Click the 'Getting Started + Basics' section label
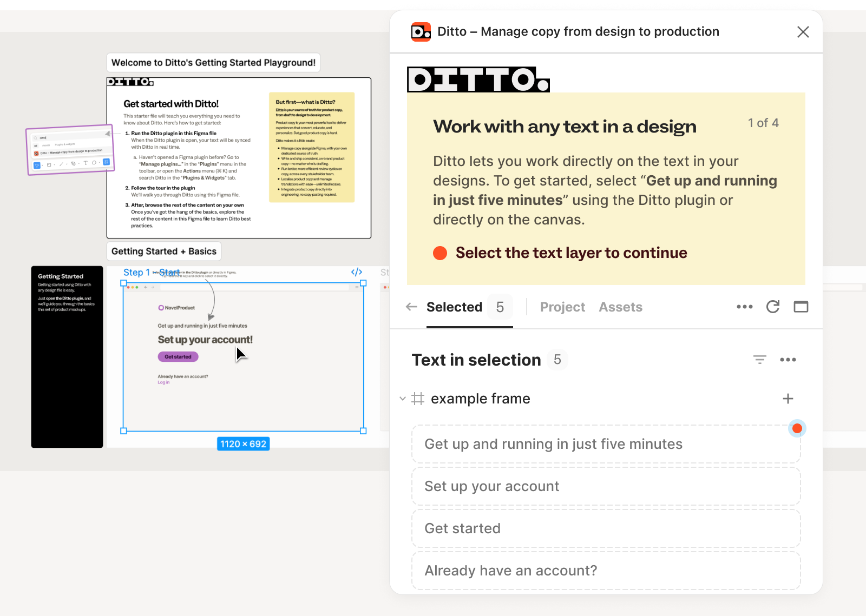 click(164, 251)
